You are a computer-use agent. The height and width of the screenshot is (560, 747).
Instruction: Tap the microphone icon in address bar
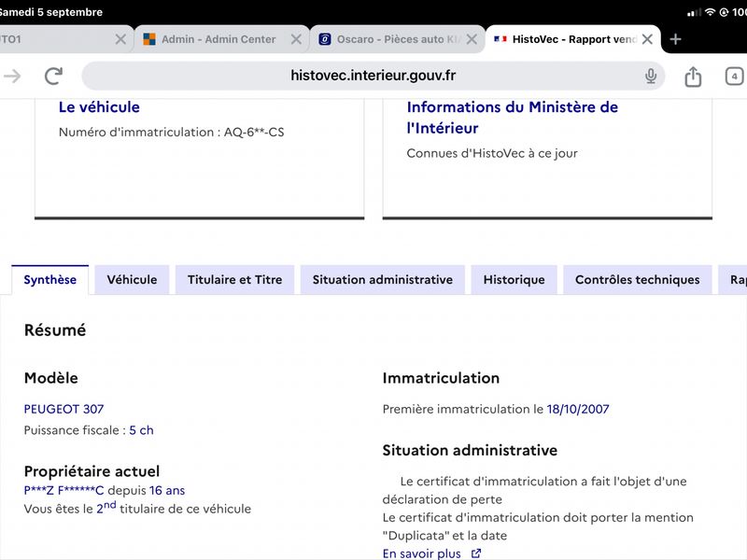[x=650, y=76]
